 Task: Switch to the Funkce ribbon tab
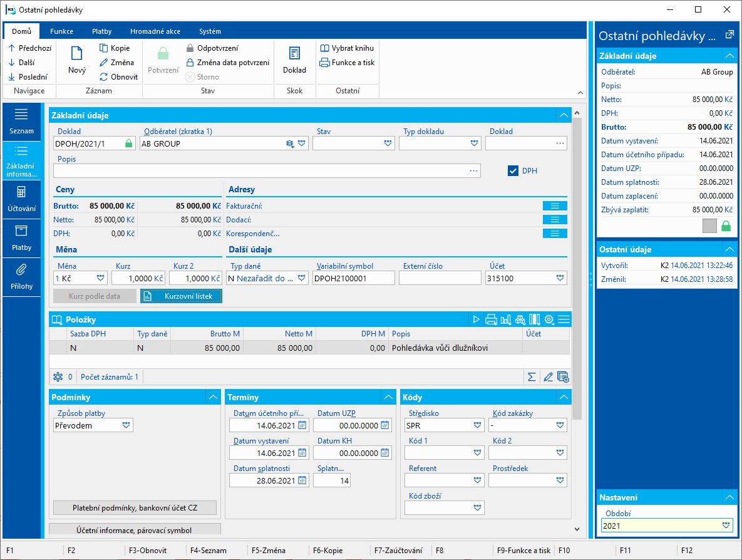pos(62,31)
